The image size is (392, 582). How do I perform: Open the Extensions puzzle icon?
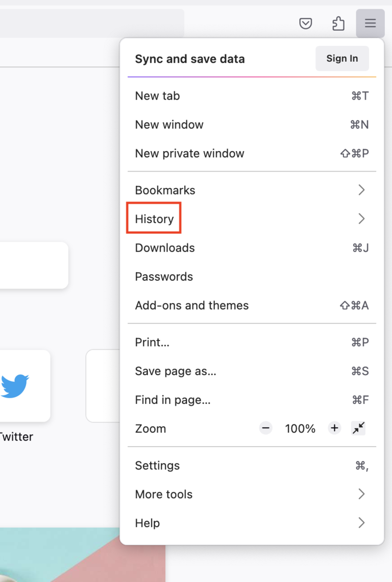[338, 23]
